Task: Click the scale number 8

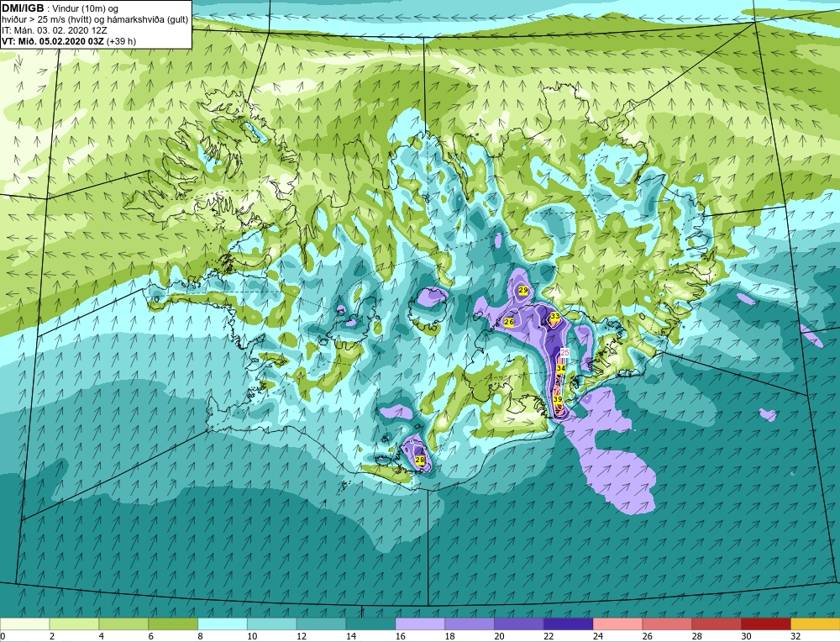Action: pos(201,636)
